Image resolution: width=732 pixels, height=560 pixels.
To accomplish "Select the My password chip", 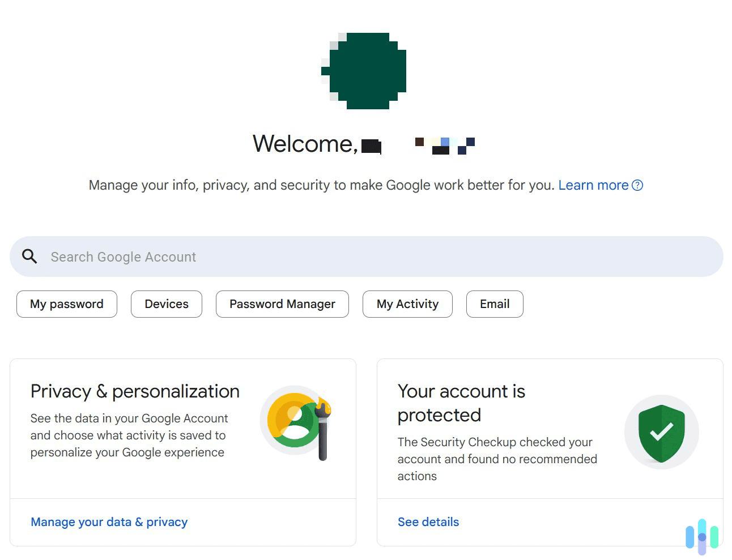I will click(x=66, y=304).
